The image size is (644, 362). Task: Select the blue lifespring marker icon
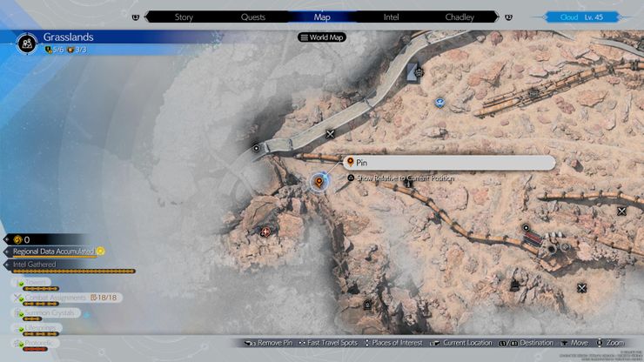point(439,103)
